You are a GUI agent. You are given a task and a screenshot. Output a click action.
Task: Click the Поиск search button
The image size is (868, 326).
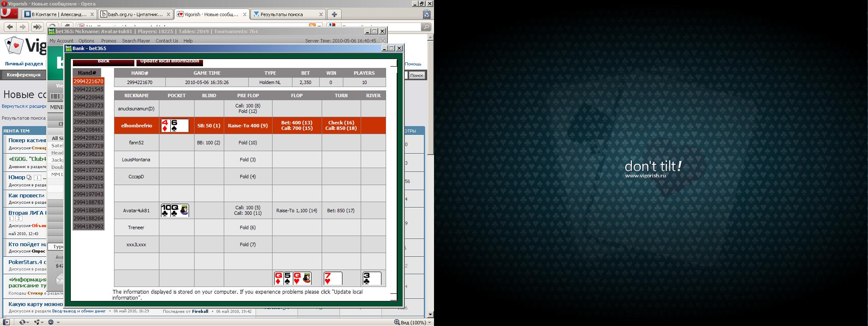click(416, 75)
